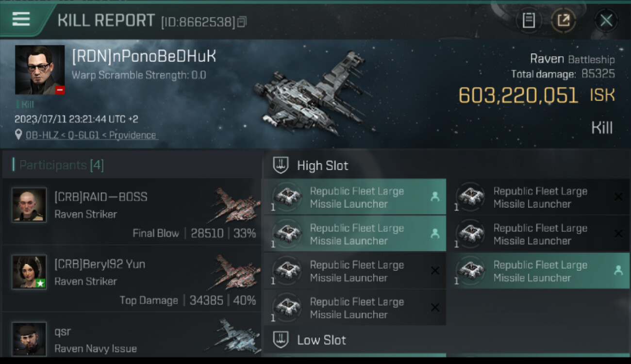Expand the High Slot section header
The image size is (631, 364).
[446, 165]
